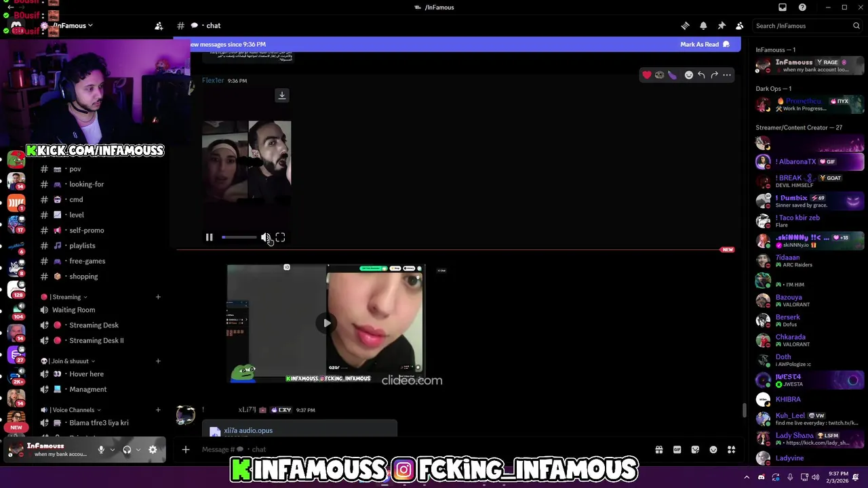Open More options on the message
This screenshot has width=868, height=488.
tap(727, 75)
